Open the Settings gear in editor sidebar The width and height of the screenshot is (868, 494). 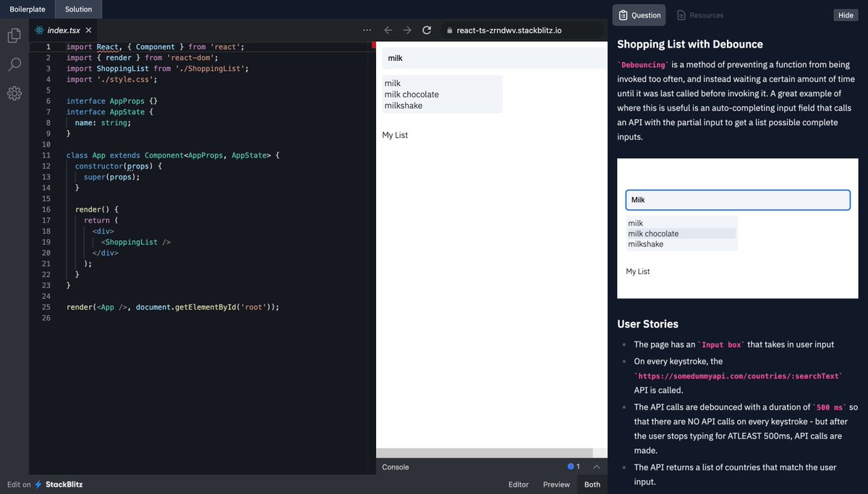click(x=14, y=93)
